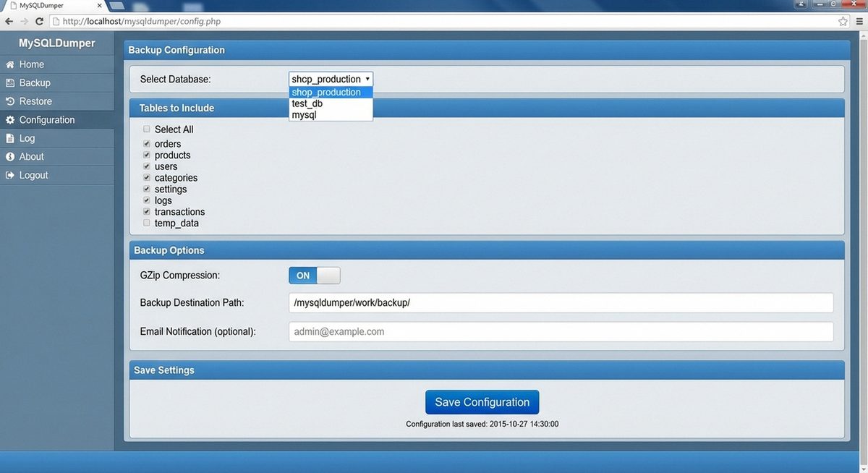Choose test_db from the database list
The image size is (868, 473).
coord(331,103)
